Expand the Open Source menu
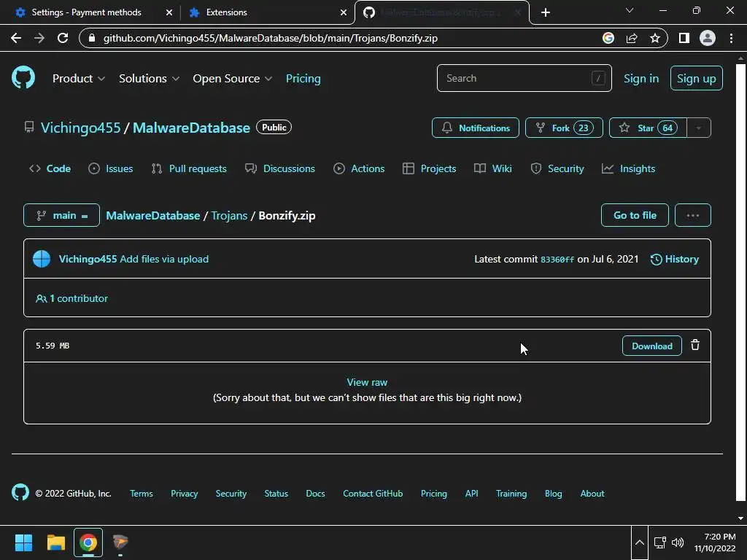The width and height of the screenshot is (747, 560). coord(233,79)
